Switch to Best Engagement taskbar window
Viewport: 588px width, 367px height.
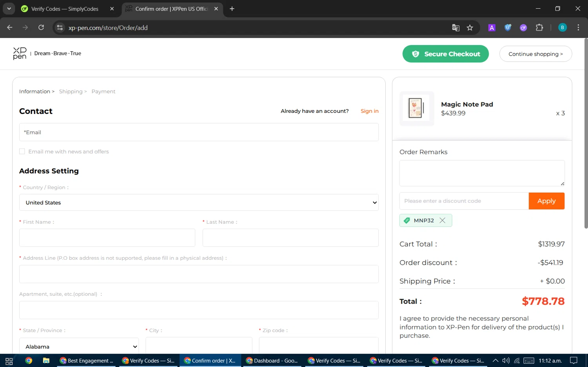point(87,361)
